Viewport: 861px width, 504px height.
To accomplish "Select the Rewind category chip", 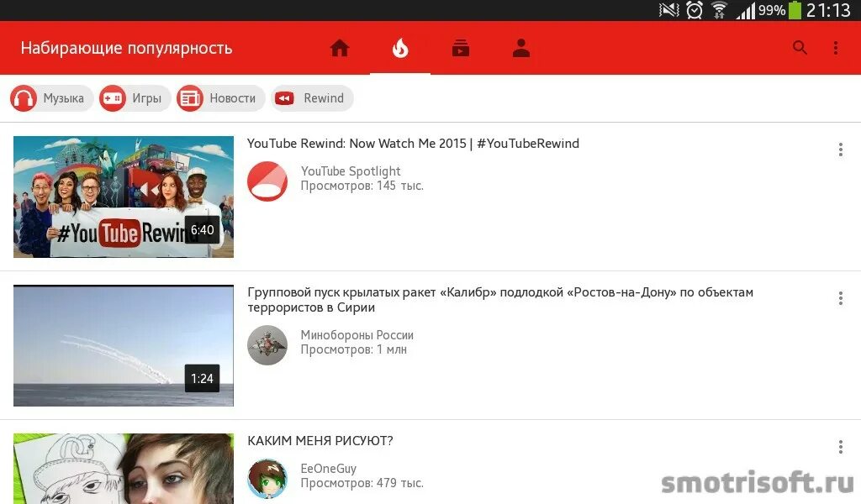I will 311,98.
